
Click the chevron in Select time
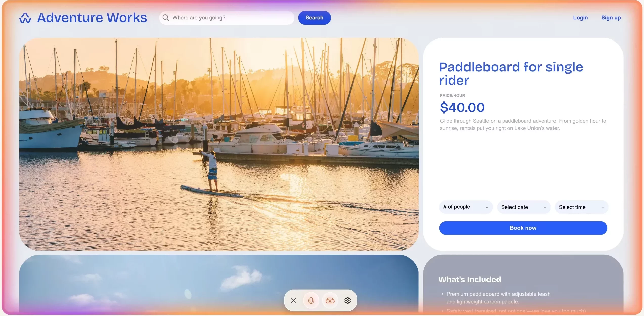[603, 207]
